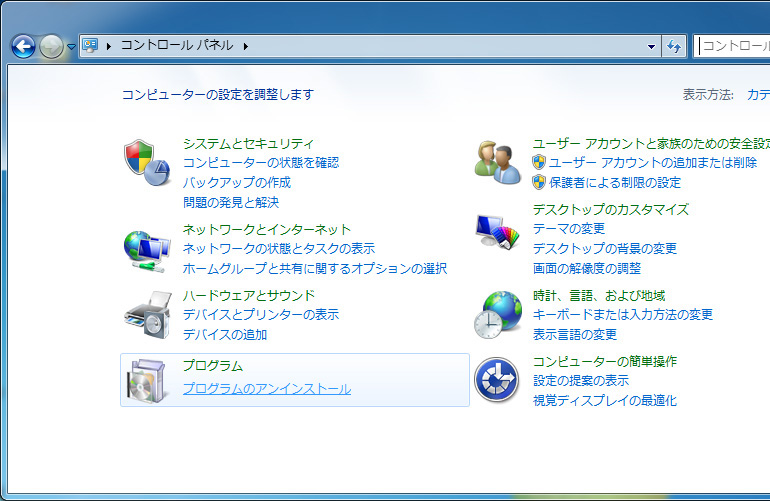Image resolution: width=770 pixels, height=501 pixels.
Task: Open 問題の発見と解決 link
Action: click(231, 202)
